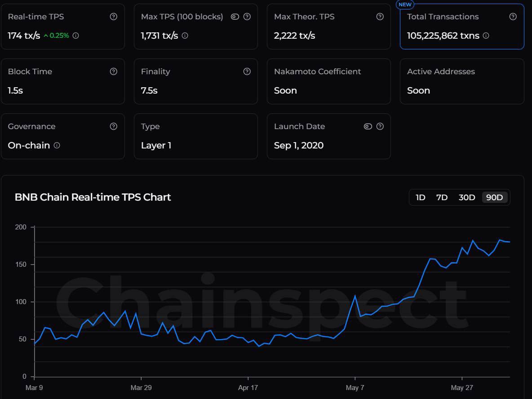Click the 100 y-axis label
This screenshot has width=532, height=399.
click(21, 301)
